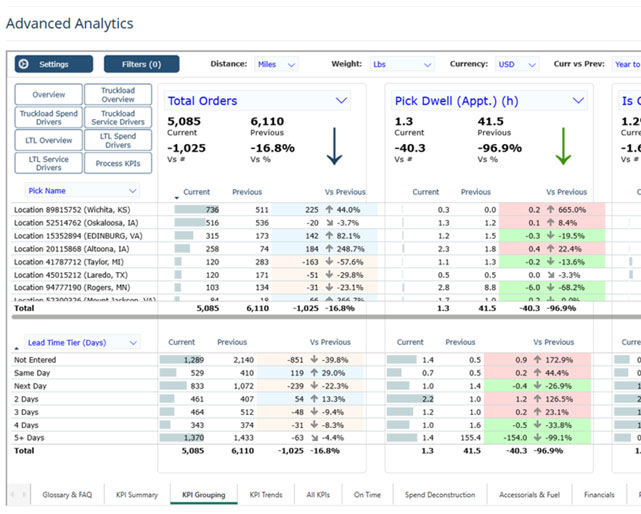This screenshot has width=641, height=514.
Task: Switch to the KPI Trends tab
Action: [x=267, y=495]
